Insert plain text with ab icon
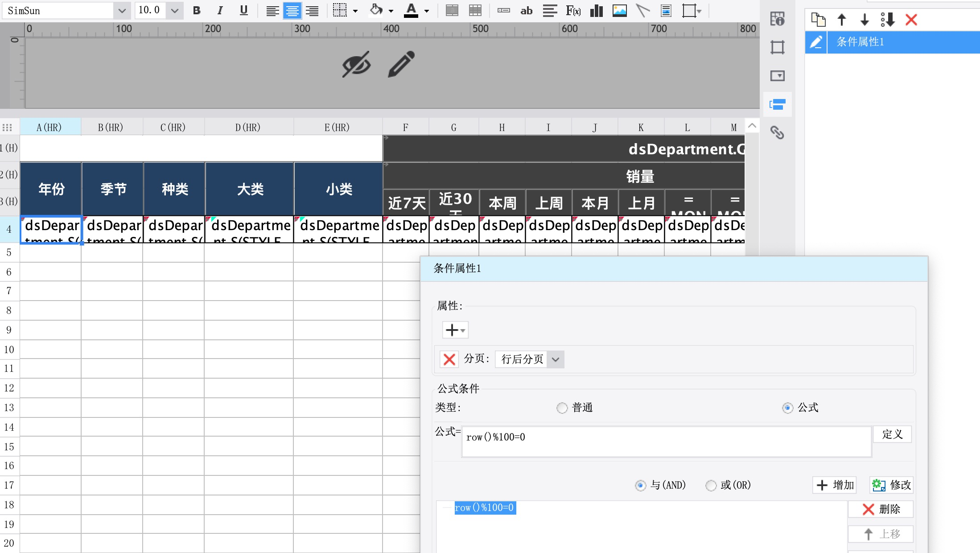Image resolution: width=980 pixels, height=553 pixels. click(527, 10)
